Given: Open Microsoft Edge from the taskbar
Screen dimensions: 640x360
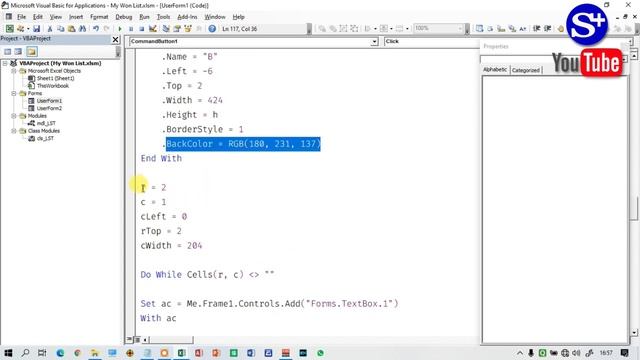Looking at the screenshot, I should [x=60, y=353].
